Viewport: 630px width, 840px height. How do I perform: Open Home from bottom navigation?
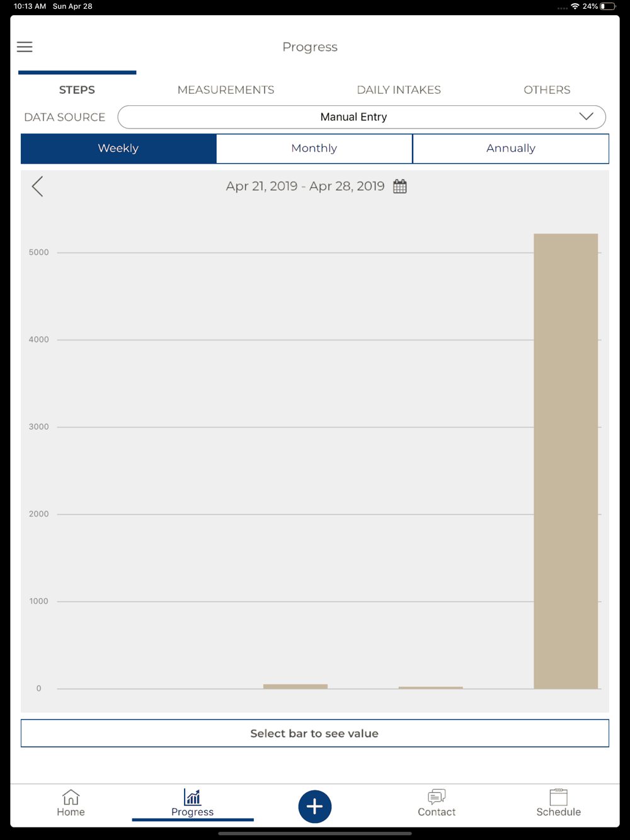coord(71,803)
